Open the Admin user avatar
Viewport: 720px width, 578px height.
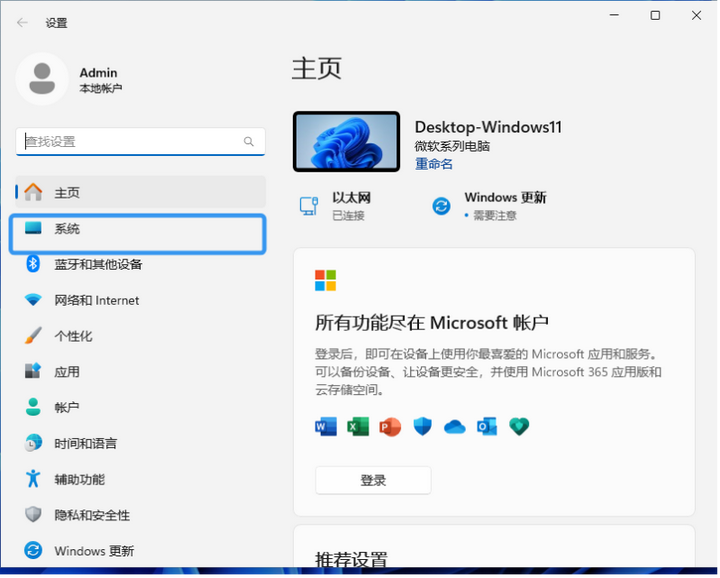[42, 79]
